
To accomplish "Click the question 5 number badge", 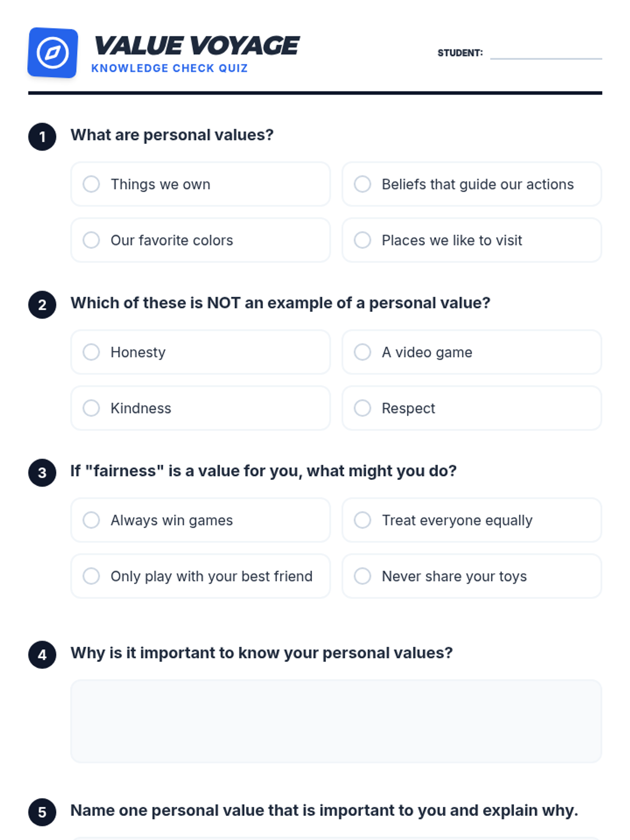I will [x=42, y=812].
